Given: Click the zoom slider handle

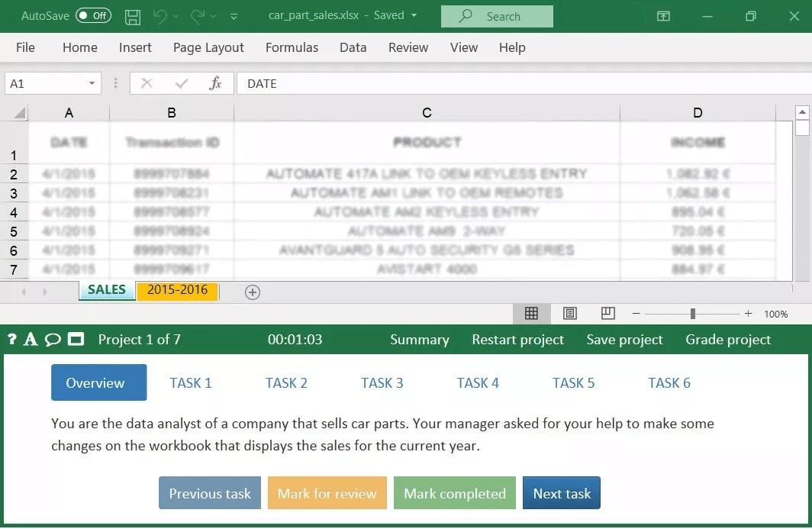Looking at the screenshot, I should [693, 314].
